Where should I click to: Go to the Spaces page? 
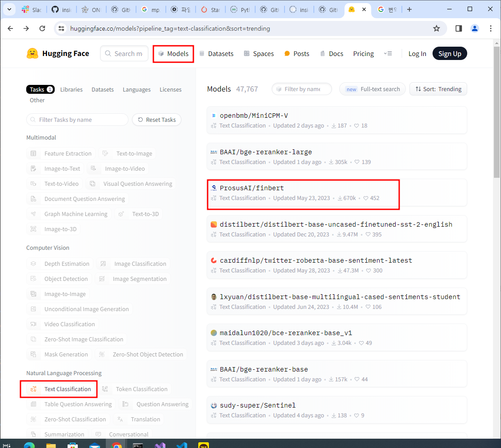click(x=259, y=54)
